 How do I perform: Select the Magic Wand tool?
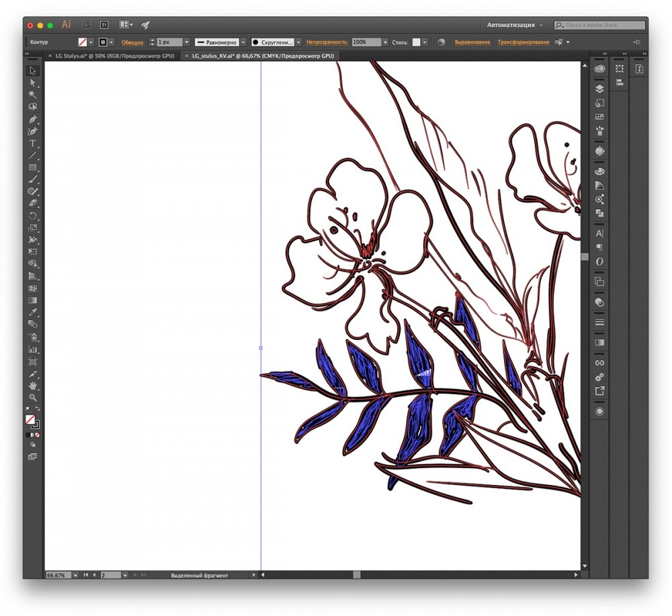(x=32, y=95)
